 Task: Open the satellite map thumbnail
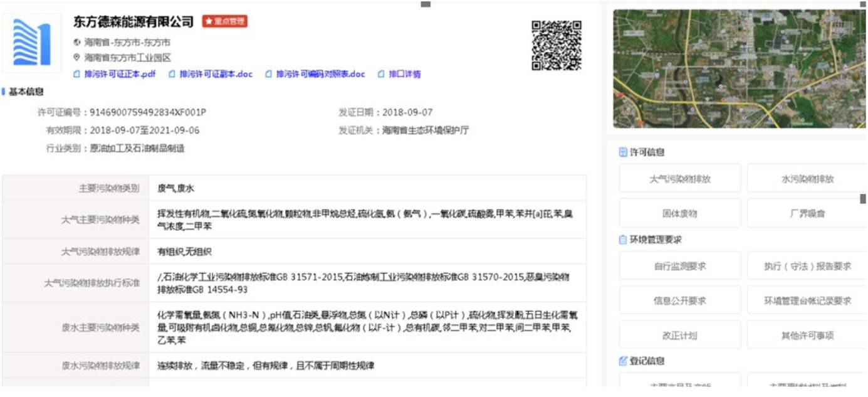740,68
